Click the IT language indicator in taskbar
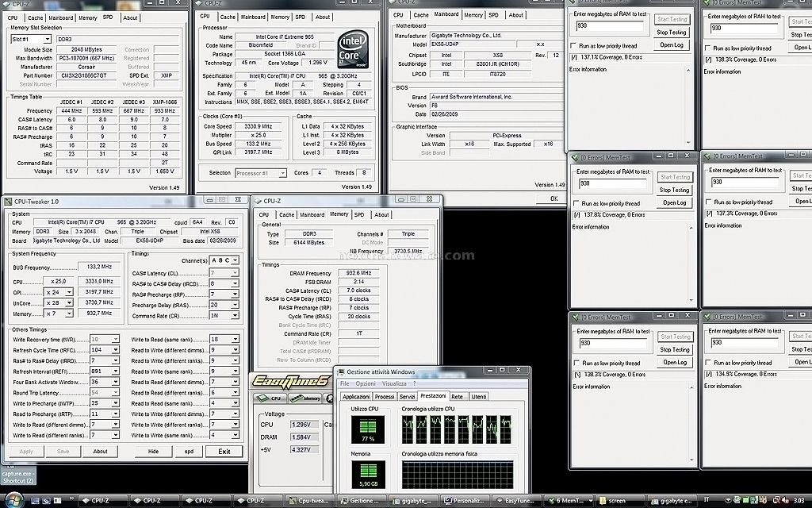 [x=707, y=500]
